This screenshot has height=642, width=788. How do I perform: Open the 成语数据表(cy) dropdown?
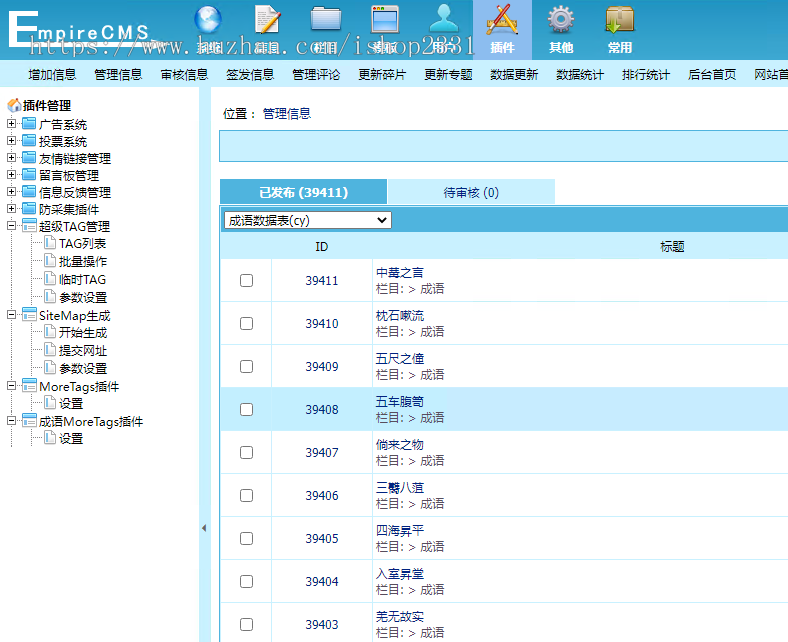coord(307,220)
